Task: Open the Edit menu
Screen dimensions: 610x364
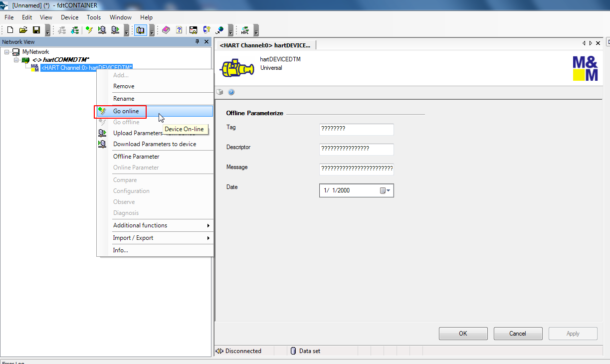Action: coord(27,17)
